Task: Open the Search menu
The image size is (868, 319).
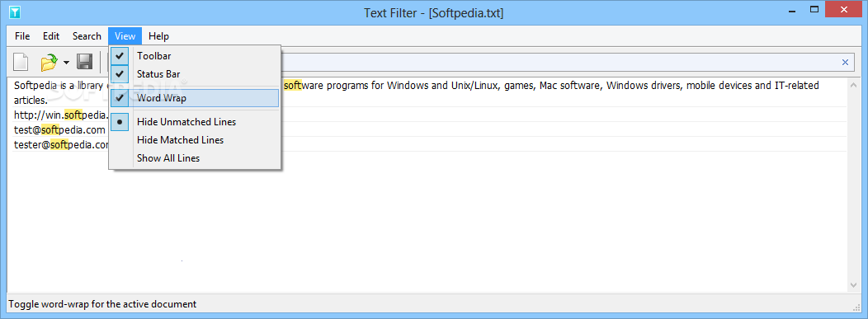Action: click(87, 36)
